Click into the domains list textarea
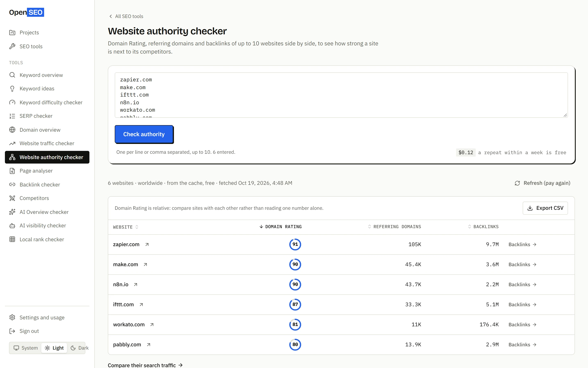Screen dimensions: 588x368 tap(341, 95)
